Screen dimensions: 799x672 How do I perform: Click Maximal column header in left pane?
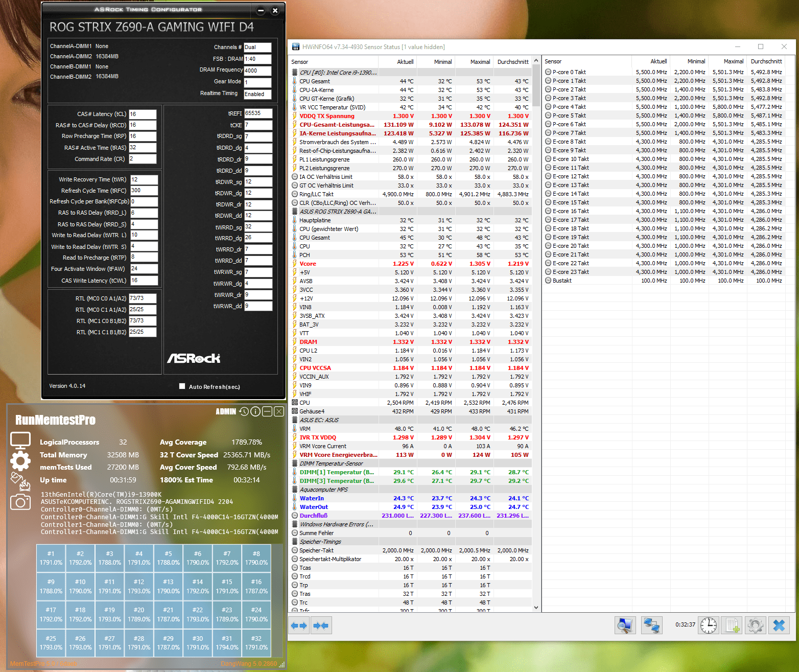(x=475, y=62)
